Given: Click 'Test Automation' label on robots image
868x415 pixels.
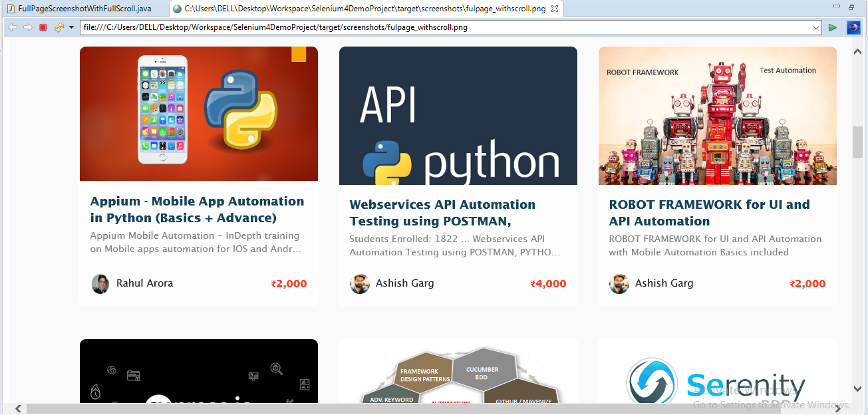Looking at the screenshot, I should 788,70.
